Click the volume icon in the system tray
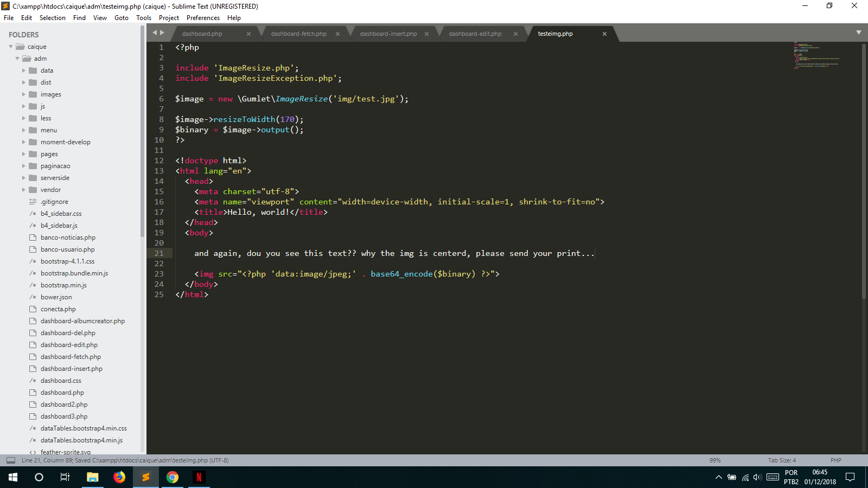Image resolution: width=868 pixels, height=488 pixels. [757, 478]
